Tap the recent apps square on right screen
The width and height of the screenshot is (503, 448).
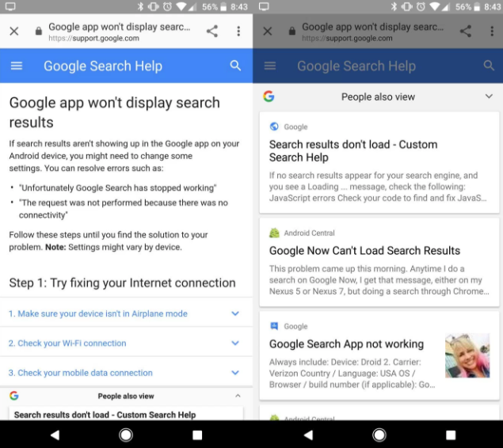pos(451,435)
